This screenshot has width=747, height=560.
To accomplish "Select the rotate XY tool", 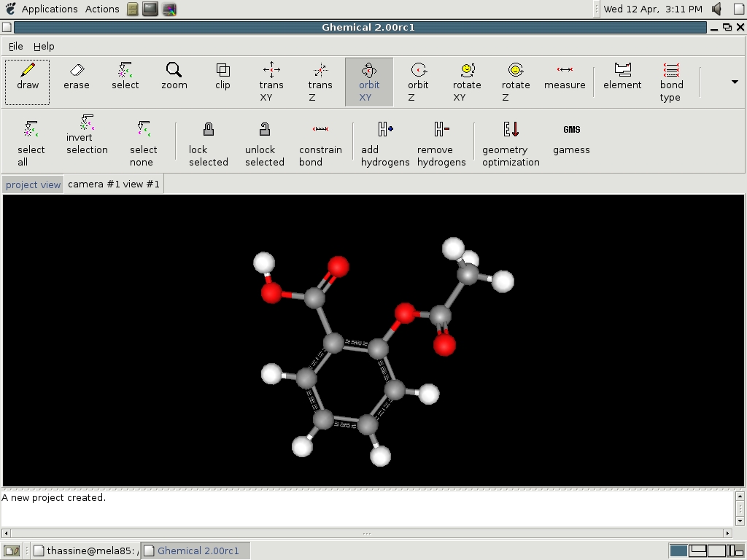I will [x=467, y=82].
